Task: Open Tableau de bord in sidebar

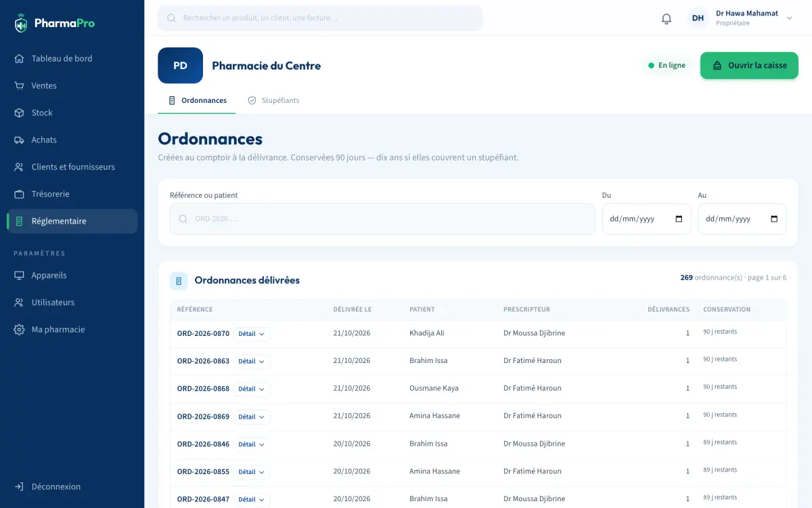Action: tap(72, 58)
